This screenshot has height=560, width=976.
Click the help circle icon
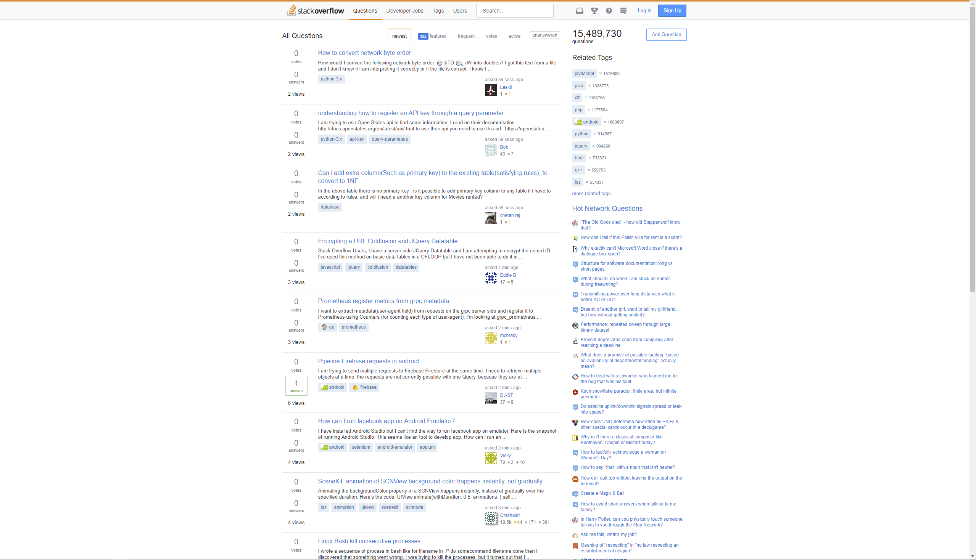click(609, 11)
